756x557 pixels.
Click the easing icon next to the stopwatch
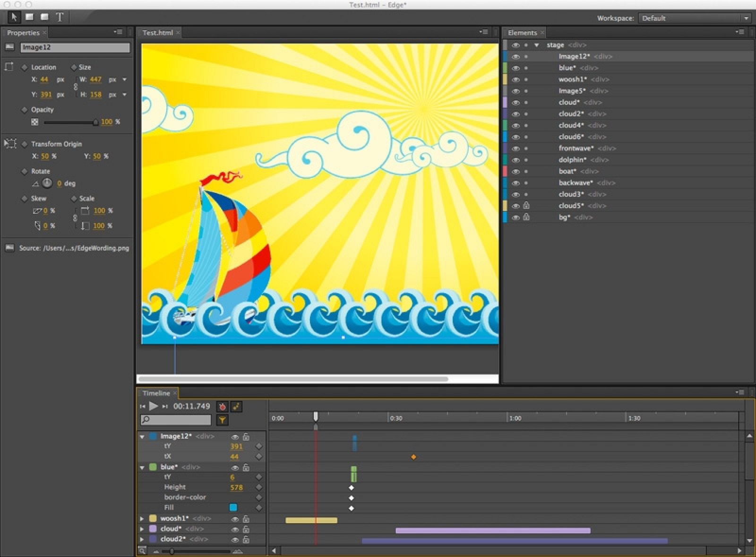click(x=236, y=406)
